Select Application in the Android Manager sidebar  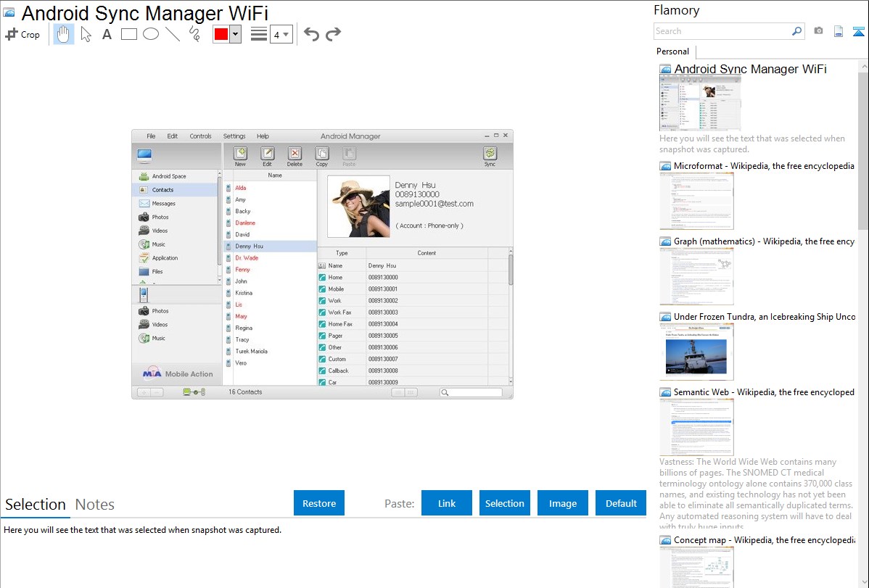(176, 257)
